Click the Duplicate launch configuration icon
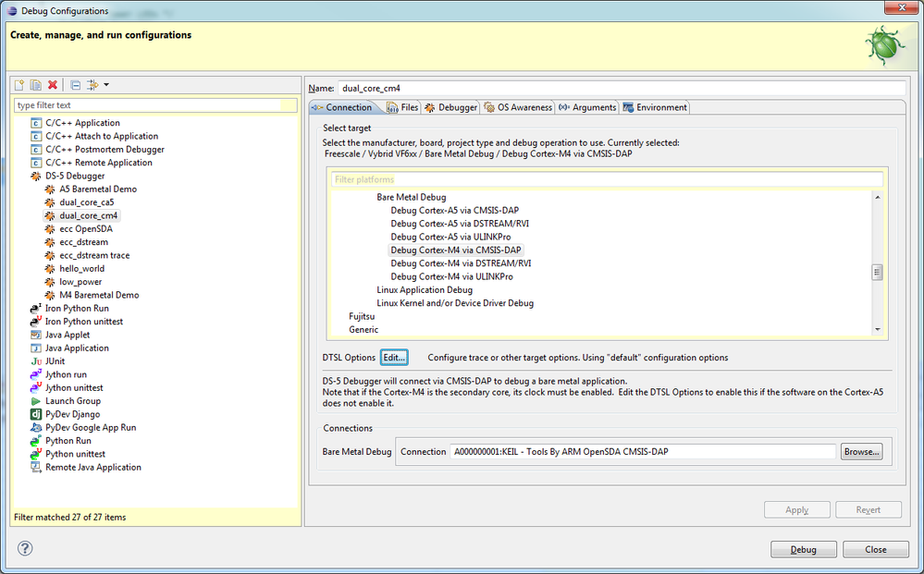Image resolution: width=924 pixels, height=574 pixels. [x=36, y=85]
